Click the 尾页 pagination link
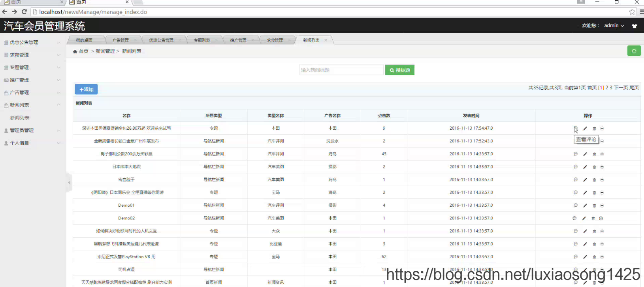The height and width of the screenshot is (287, 644). tap(634, 88)
